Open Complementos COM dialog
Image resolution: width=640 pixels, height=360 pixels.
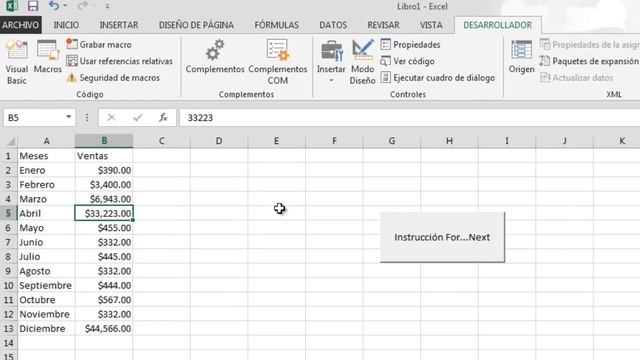pyautogui.click(x=278, y=62)
